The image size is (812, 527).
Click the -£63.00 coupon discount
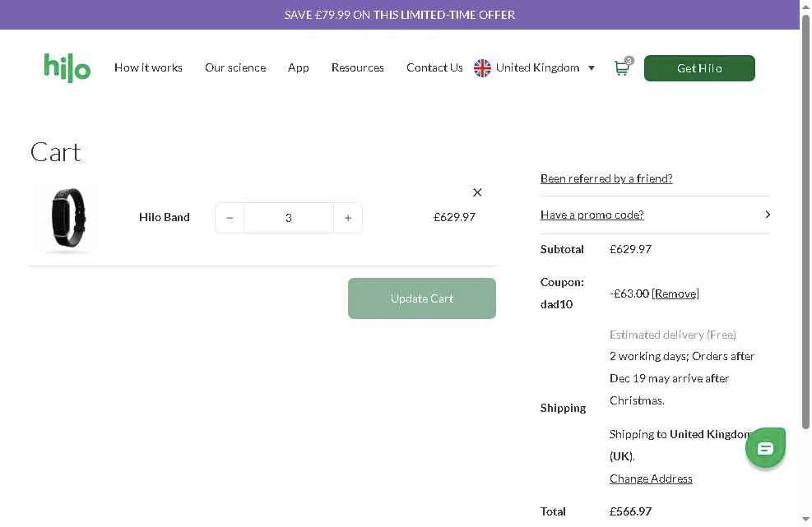[629, 294]
